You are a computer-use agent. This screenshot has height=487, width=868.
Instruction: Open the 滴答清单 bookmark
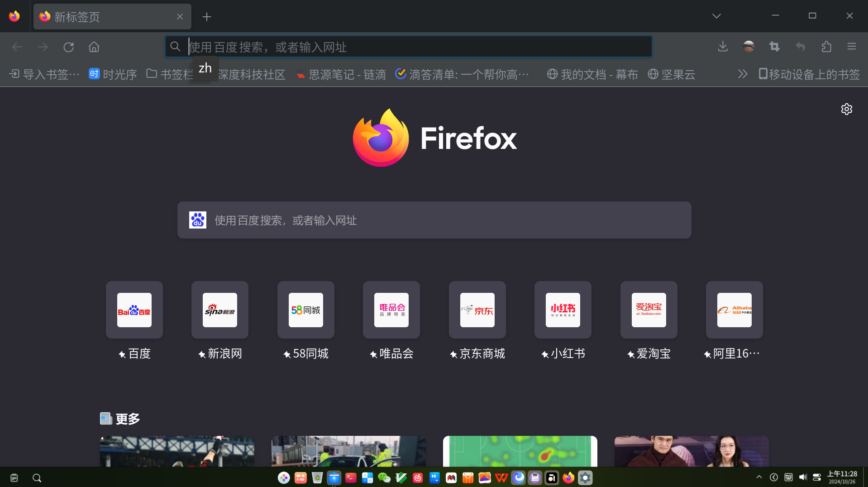(462, 74)
